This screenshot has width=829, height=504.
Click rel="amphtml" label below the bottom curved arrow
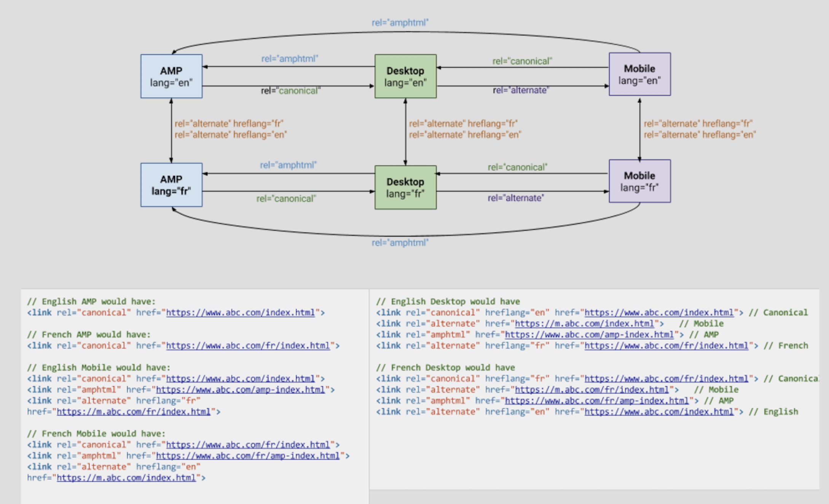pyautogui.click(x=400, y=242)
